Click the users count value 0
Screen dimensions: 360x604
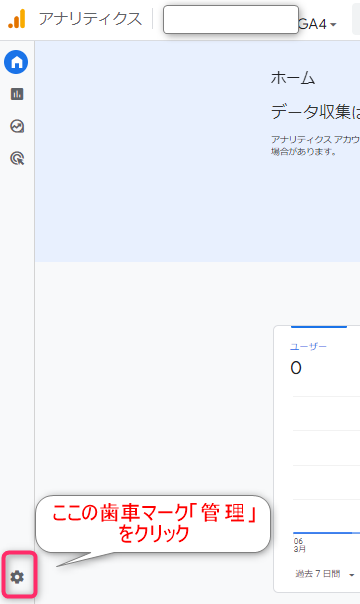[296, 368]
